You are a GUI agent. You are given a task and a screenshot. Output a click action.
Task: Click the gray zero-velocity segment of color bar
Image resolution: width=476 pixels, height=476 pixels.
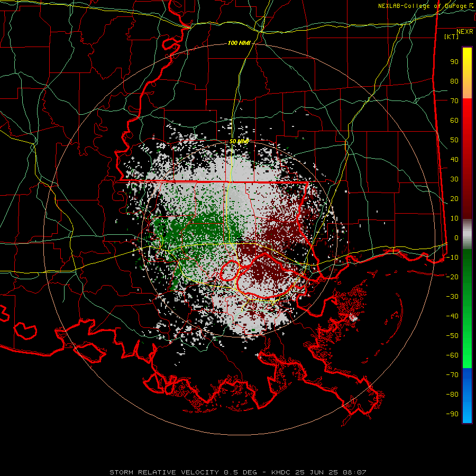click(x=467, y=234)
